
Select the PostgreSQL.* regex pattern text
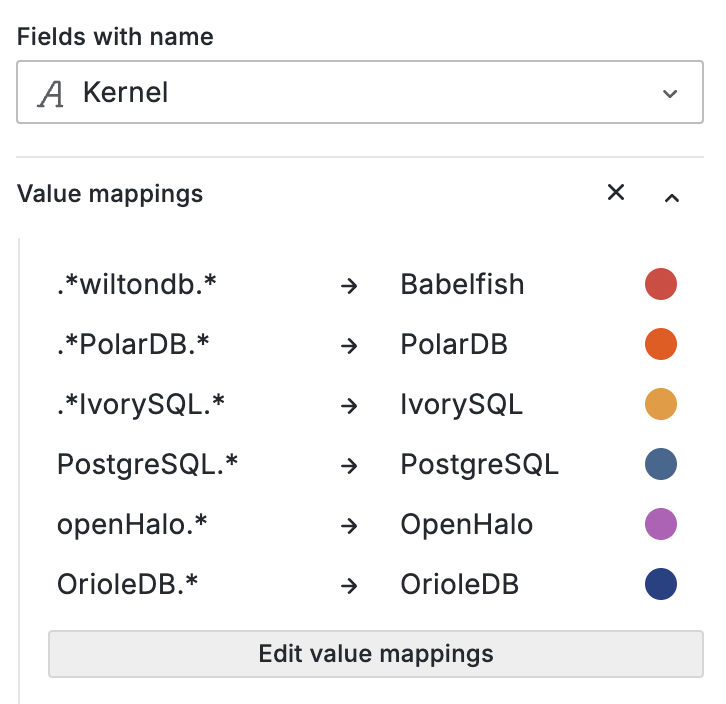point(147,465)
